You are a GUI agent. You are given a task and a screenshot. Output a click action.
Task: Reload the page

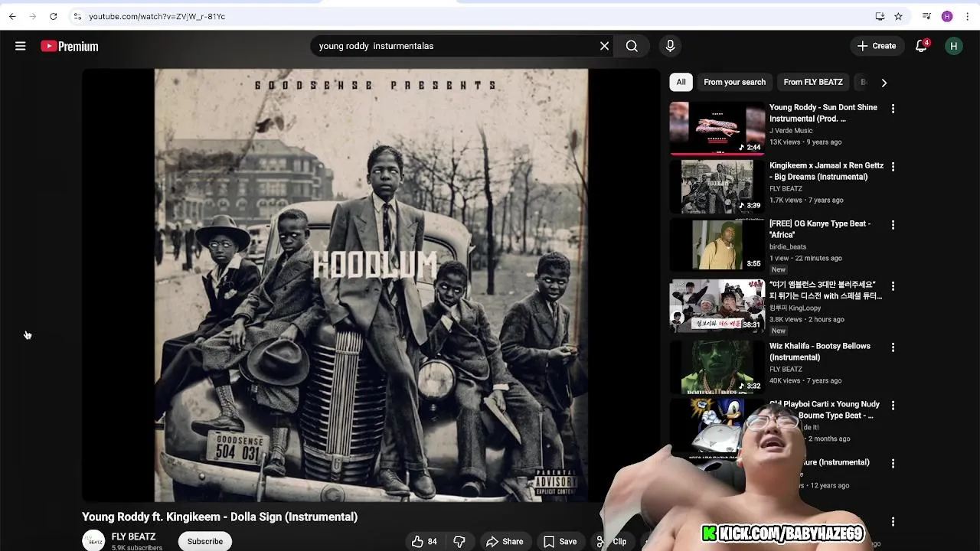(53, 16)
